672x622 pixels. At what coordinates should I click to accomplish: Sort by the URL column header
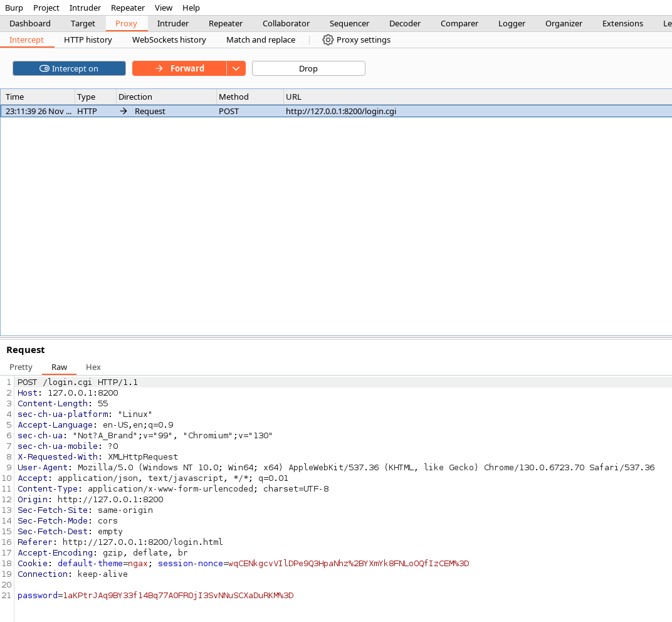(x=478, y=97)
